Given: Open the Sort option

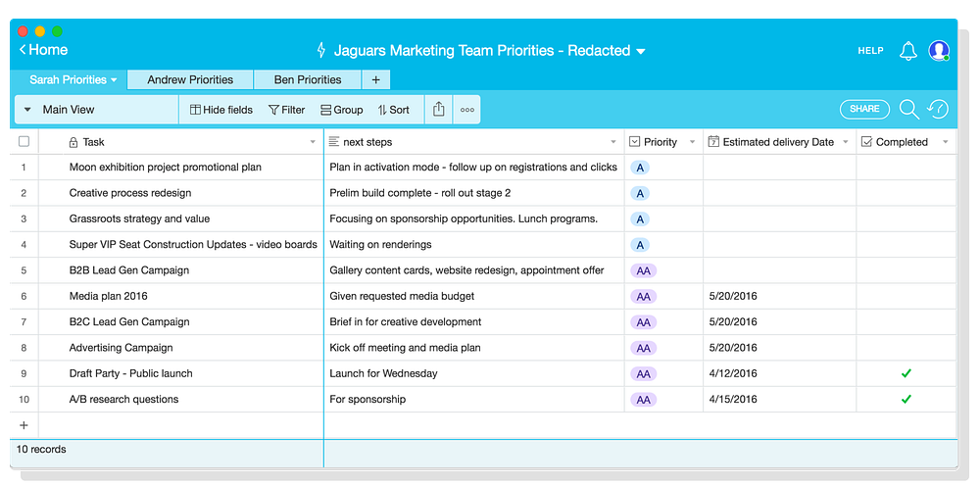Looking at the screenshot, I should point(394,110).
